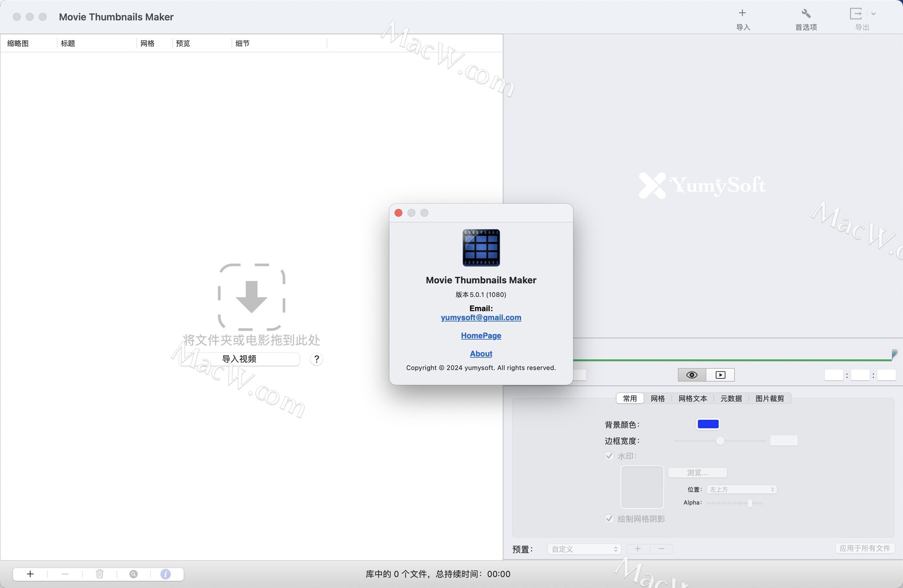The height and width of the screenshot is (588, 903).
Task: Click the hours time input field
Action: point(834,375)
